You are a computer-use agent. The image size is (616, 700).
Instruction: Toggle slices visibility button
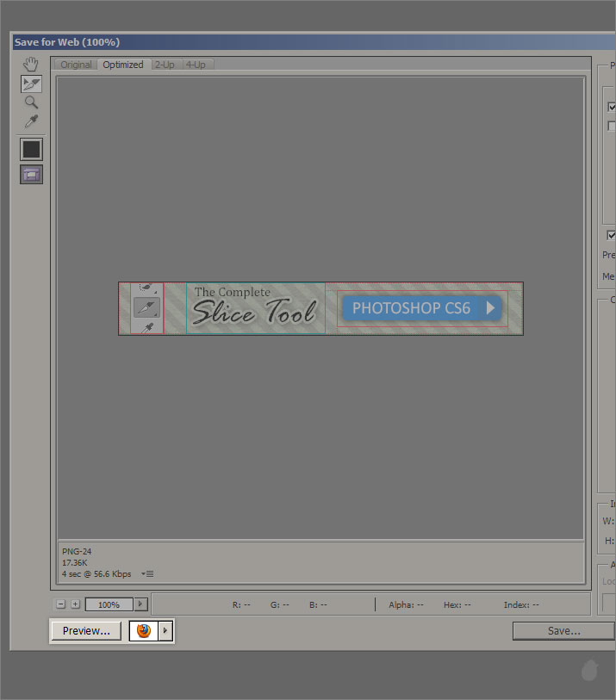click(x=31, y=174)
